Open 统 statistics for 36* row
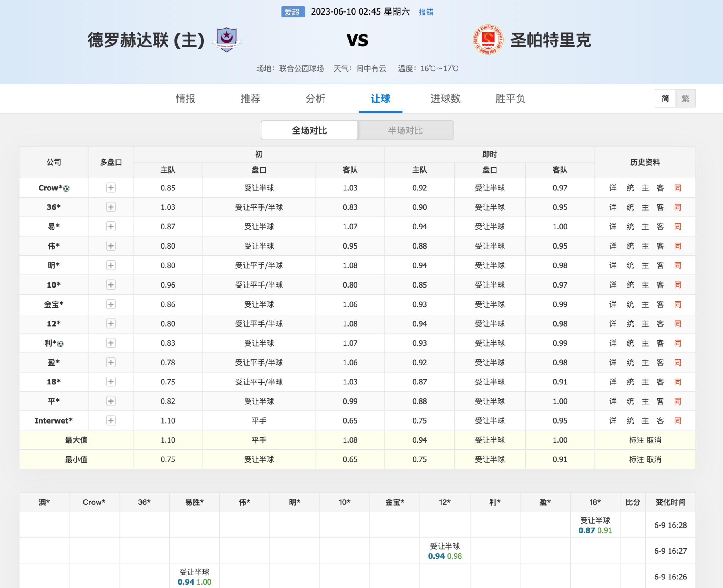This screenshot has height=588, width=723. [x=630, y=207]
